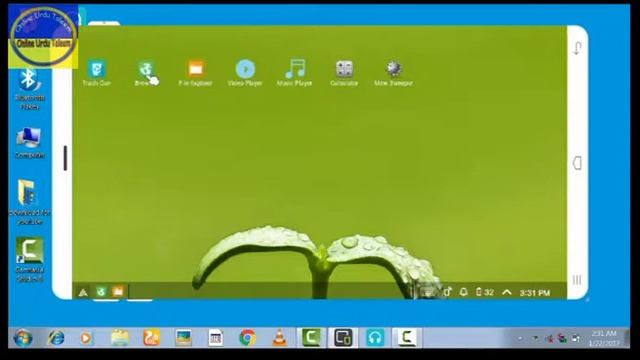Screen dimensions: 640x360
Task: Open VLC media player from the taskbar
Action: [x=280, y=338]
